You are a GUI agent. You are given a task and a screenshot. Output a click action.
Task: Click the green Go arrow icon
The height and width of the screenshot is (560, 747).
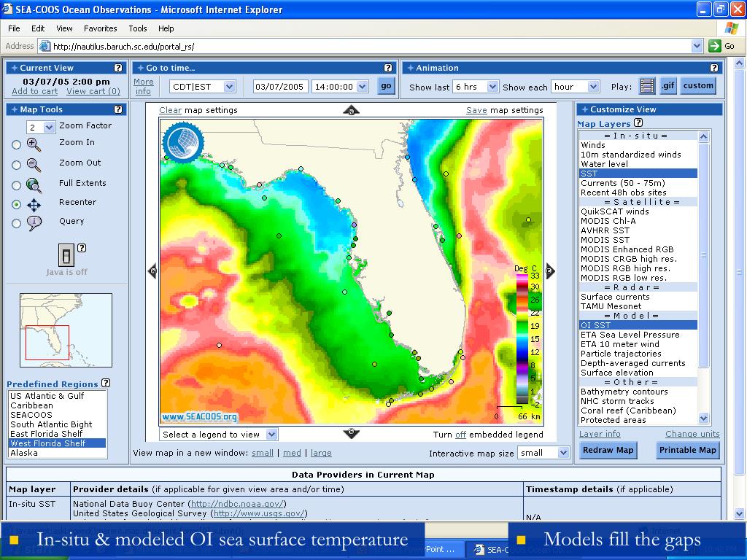[714, 46]
